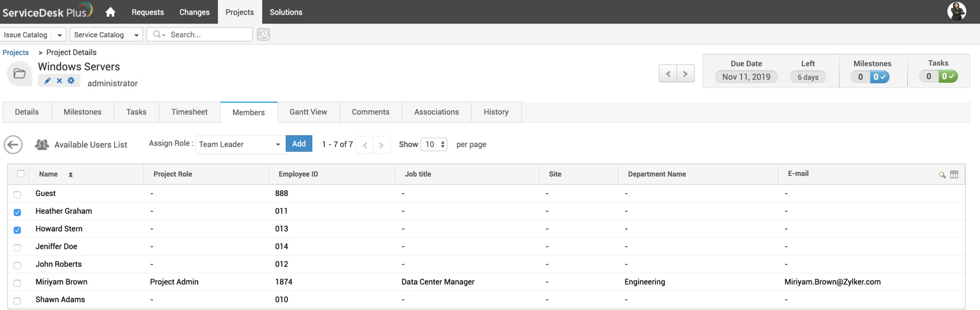
Task: Check the Jeniffer Doe checkbox
Action: coord(17,247)
